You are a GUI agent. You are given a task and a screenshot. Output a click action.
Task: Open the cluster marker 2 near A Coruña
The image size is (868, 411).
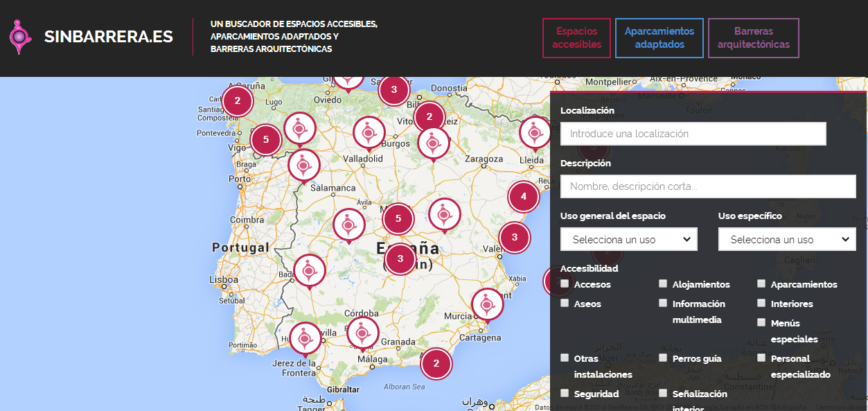[238, 100]
